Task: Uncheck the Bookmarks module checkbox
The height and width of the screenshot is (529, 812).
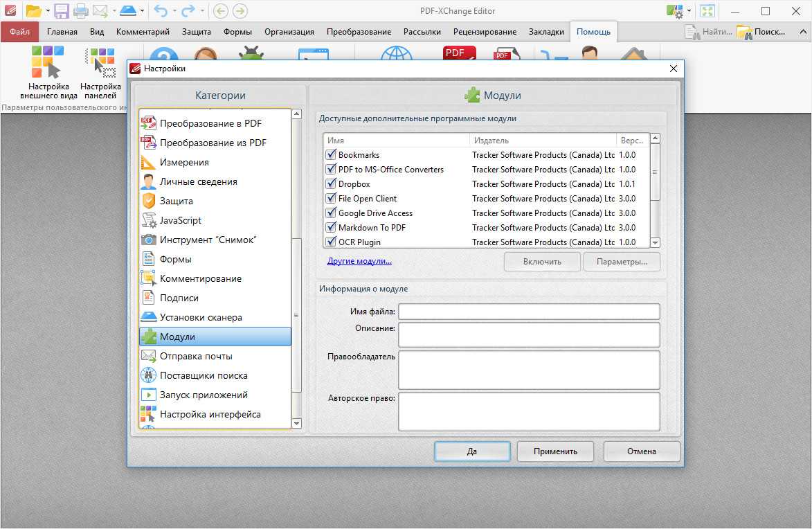Action: 331,155
